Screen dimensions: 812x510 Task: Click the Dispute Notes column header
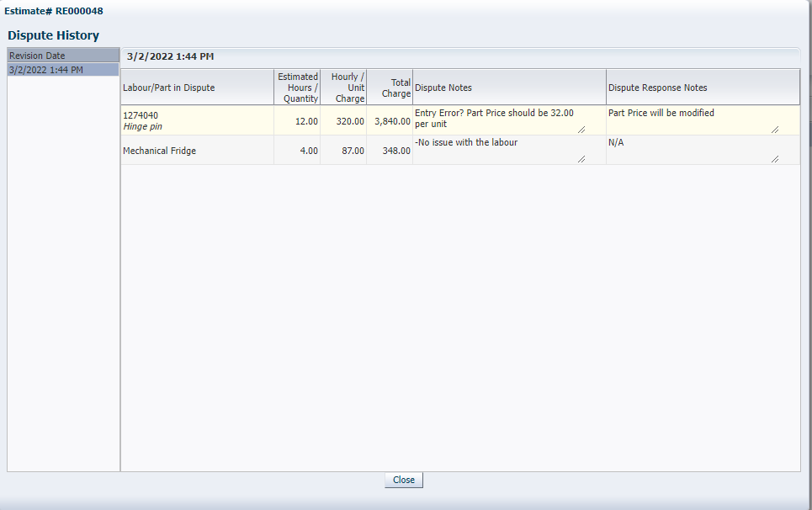(509, 88)
